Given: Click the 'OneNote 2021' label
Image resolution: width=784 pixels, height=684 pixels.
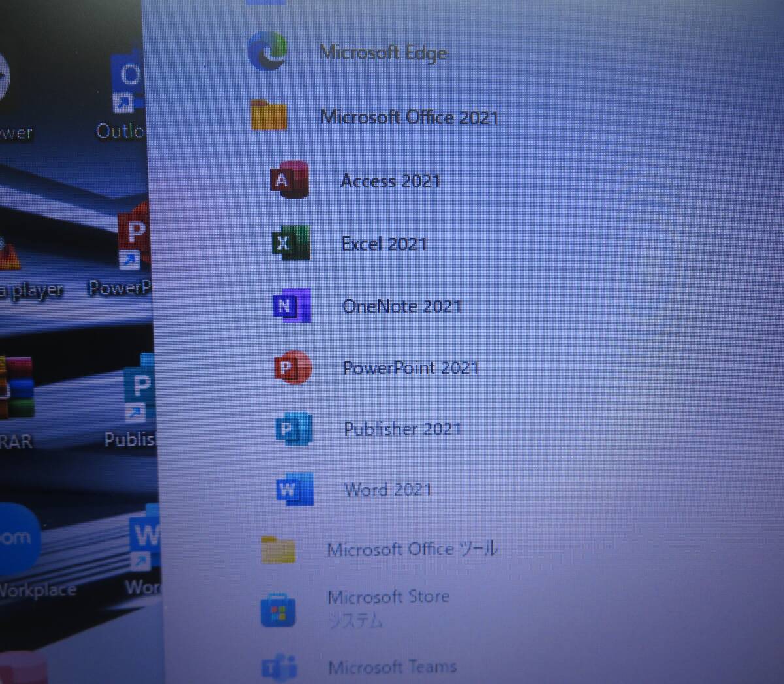Looking at the screenshot, I should [402, 306].
